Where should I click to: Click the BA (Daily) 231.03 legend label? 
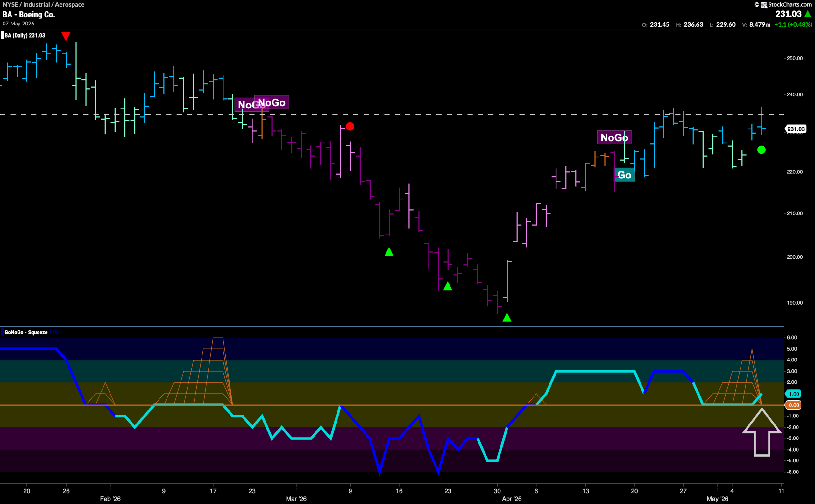coord(25,35)
